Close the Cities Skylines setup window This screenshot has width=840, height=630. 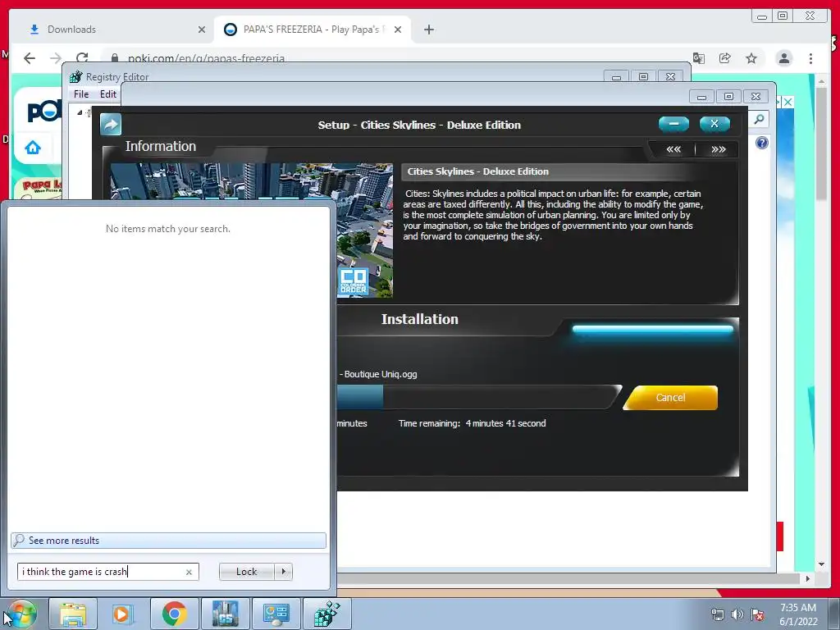[x=714, y=124]
